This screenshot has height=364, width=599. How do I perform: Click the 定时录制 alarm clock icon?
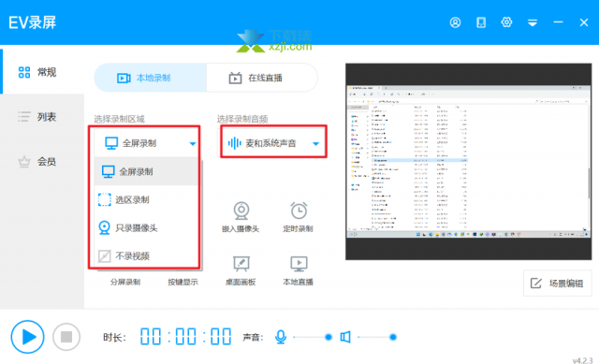click(299, 211)
